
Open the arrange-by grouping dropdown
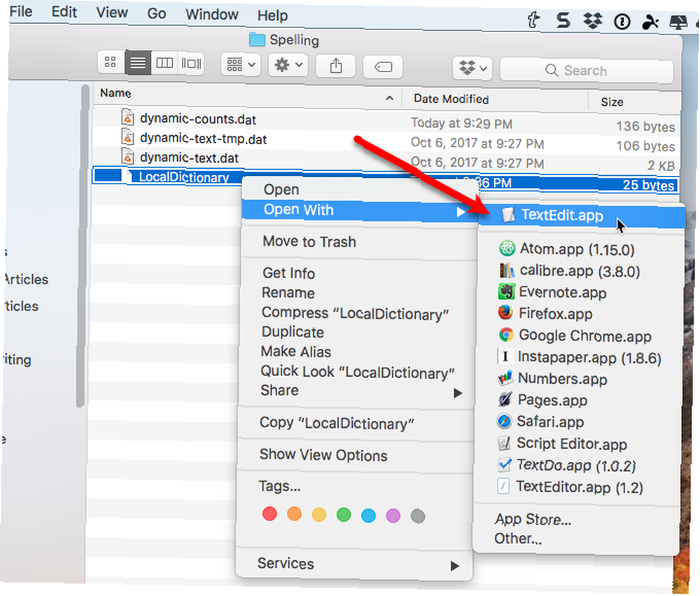[241, 64]
